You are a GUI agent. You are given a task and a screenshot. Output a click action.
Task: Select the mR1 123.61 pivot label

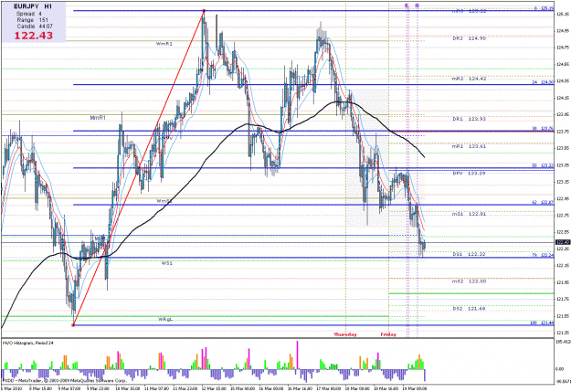(469, 146)
